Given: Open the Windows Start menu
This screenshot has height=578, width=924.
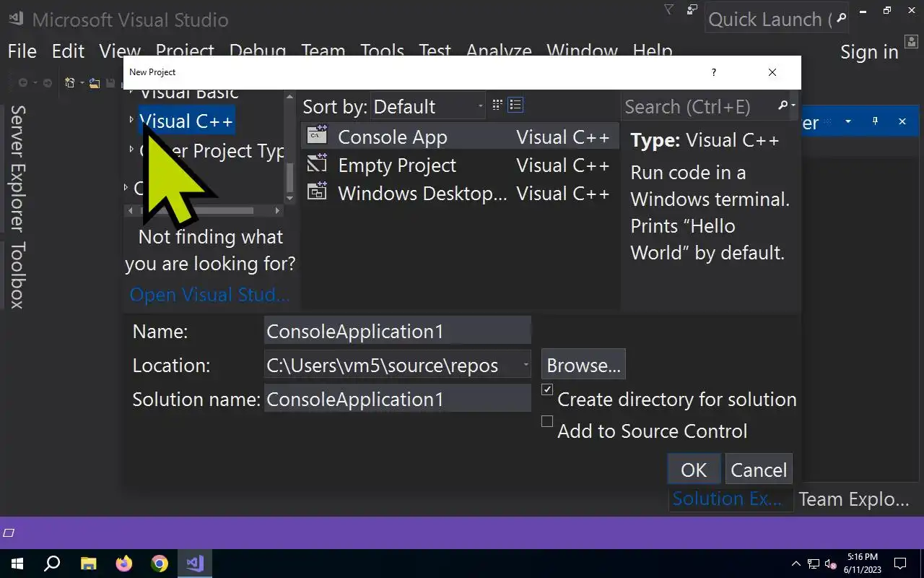Looking at the screenshot, I should point(17,564).
